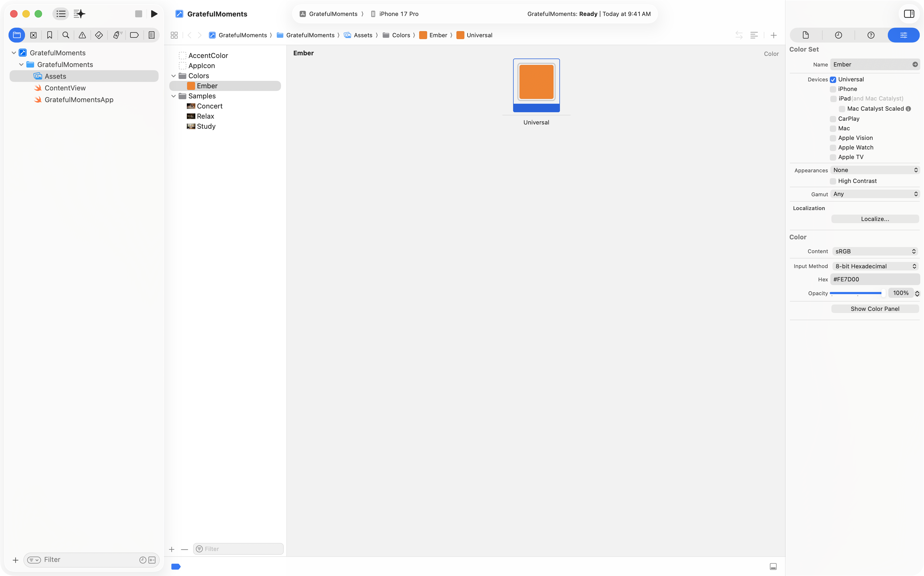Open the editor options lines icon
This screenshot has height=576, width=924.
754,35
